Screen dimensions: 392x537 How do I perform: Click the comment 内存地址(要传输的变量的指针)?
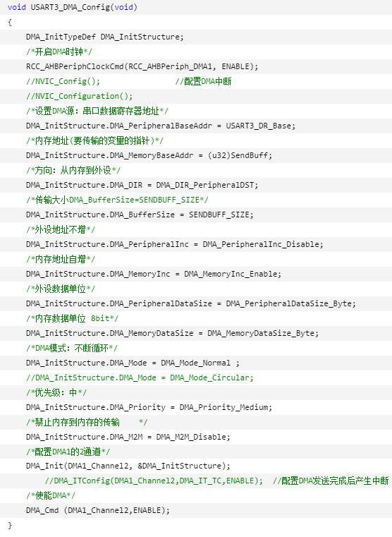click(94, 140)
